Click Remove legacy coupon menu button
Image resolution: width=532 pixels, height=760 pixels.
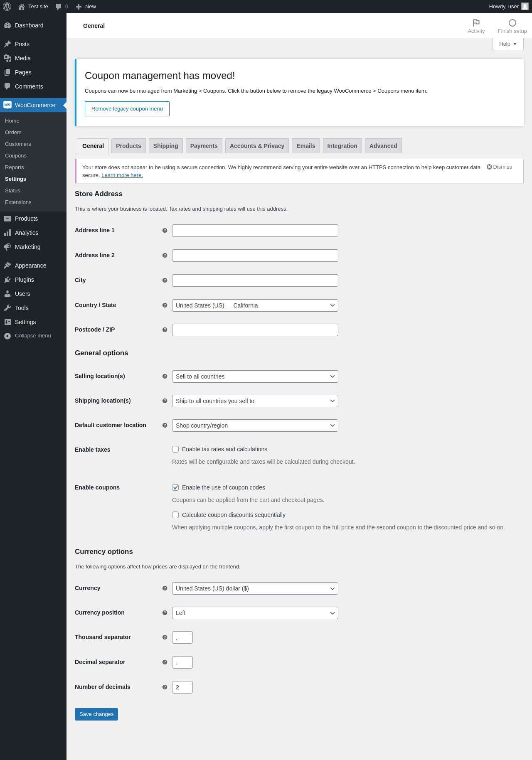[x=127, y=109]
